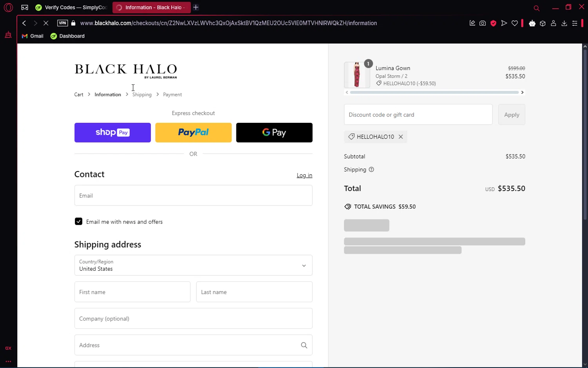Open the extensions cube icon
This screenshot has height=368, width=588.
tap(543, 23)
